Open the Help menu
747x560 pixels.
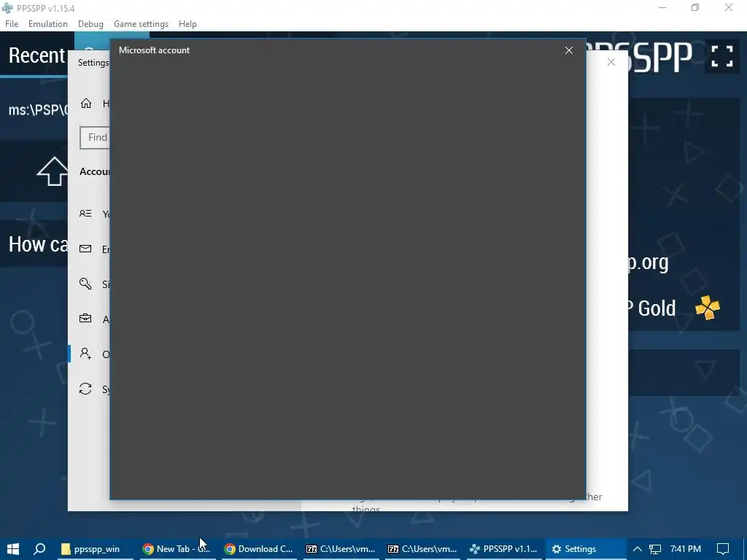click(187, 24)
